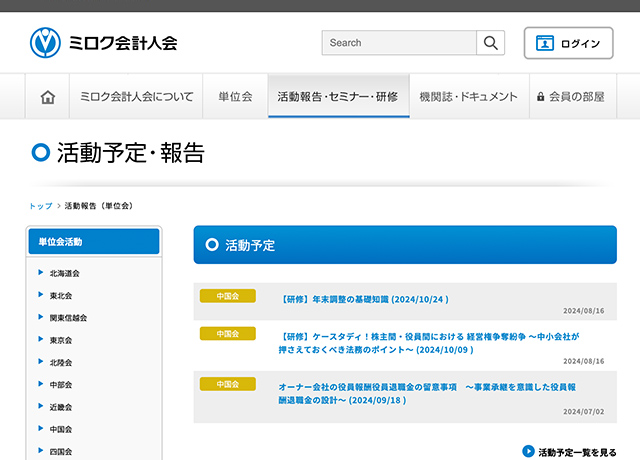Screen dimensions: 640x460
Task: Follow the トップ breadcrumb link
Action: (x=41, y=206)
